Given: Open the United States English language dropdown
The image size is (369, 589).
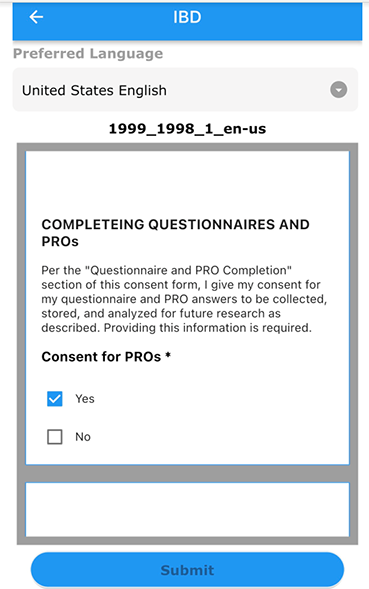Looking at the screenshot, I should click(185, 90).
